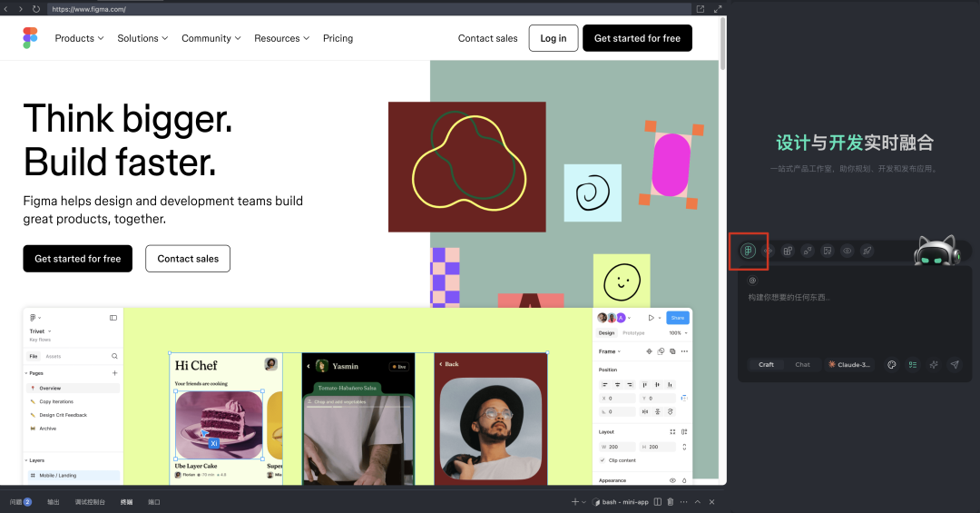The width and height of the screenshot is (980, 513).
Task: Open the color palette theme icon
Action: pos(891,365)
